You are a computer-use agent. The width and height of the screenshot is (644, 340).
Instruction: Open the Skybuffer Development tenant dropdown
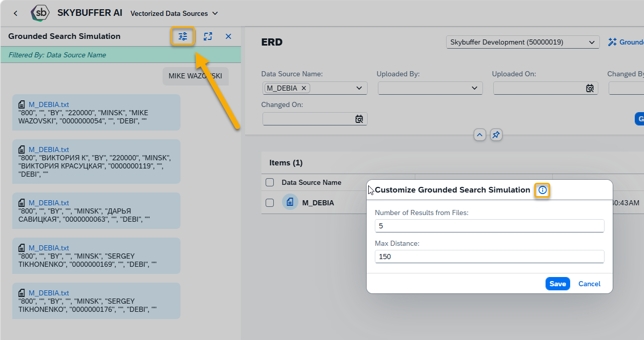coord(522,42)
